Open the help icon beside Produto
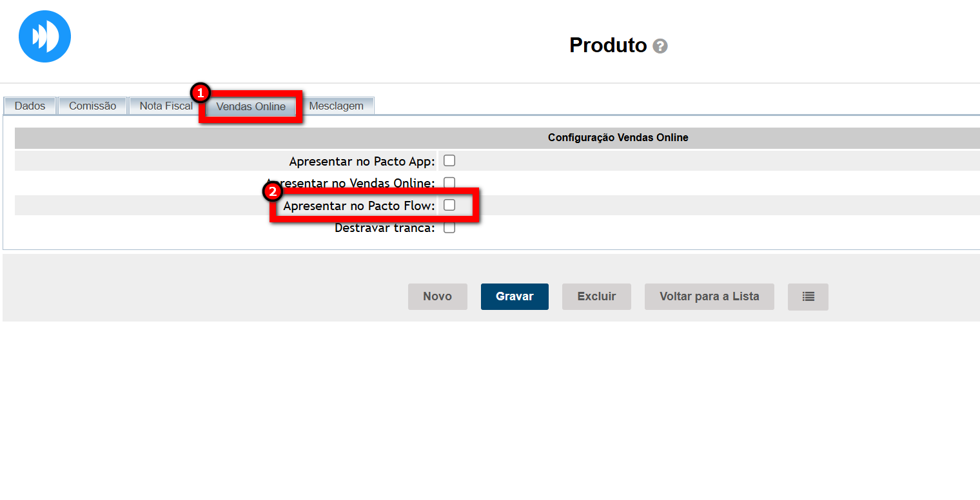 pos(660,46)
